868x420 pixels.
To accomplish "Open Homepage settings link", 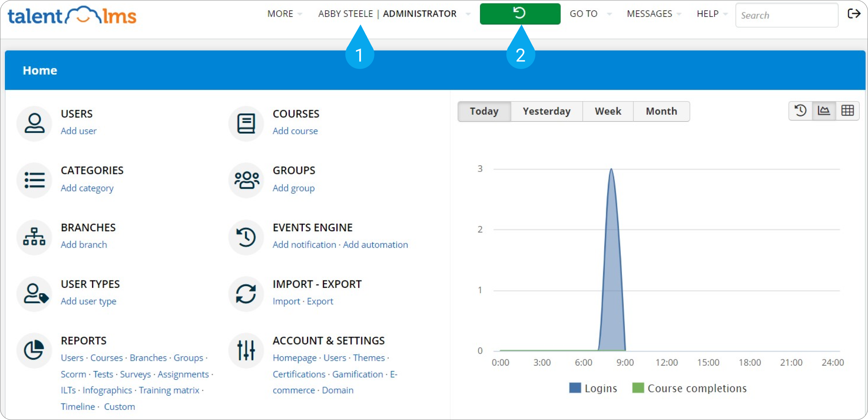I will point(295,358).
